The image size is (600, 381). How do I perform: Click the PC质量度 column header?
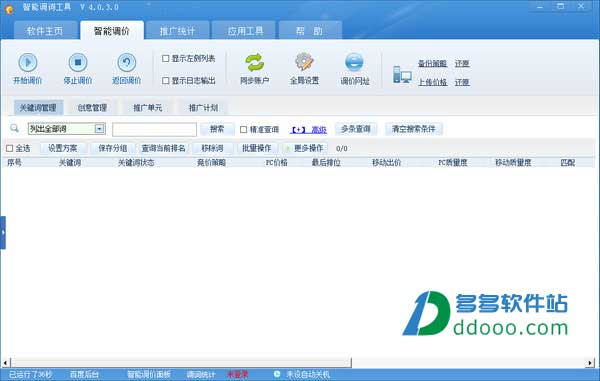point(453,163)
